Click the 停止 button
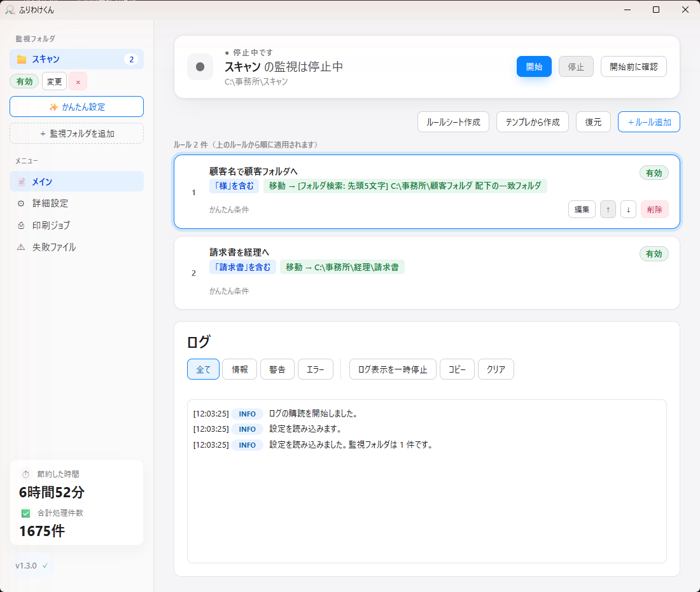 tap(576, 67)
